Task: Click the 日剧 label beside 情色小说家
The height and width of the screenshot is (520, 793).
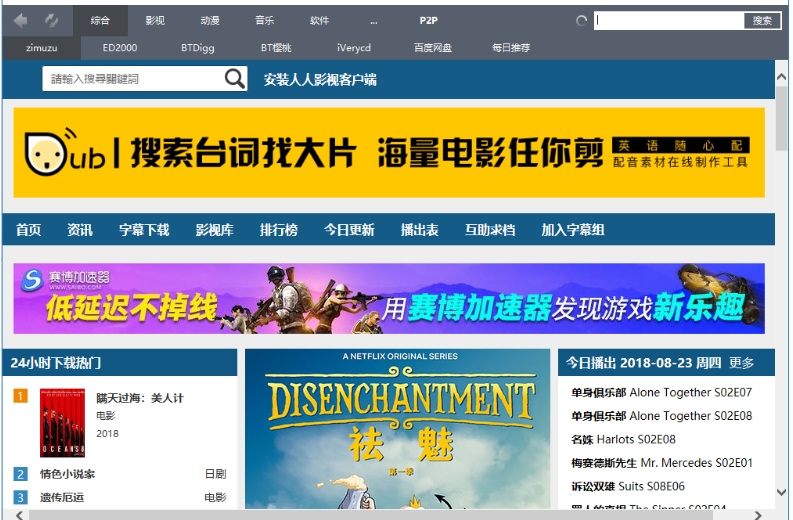Action: tap(215, 474)
